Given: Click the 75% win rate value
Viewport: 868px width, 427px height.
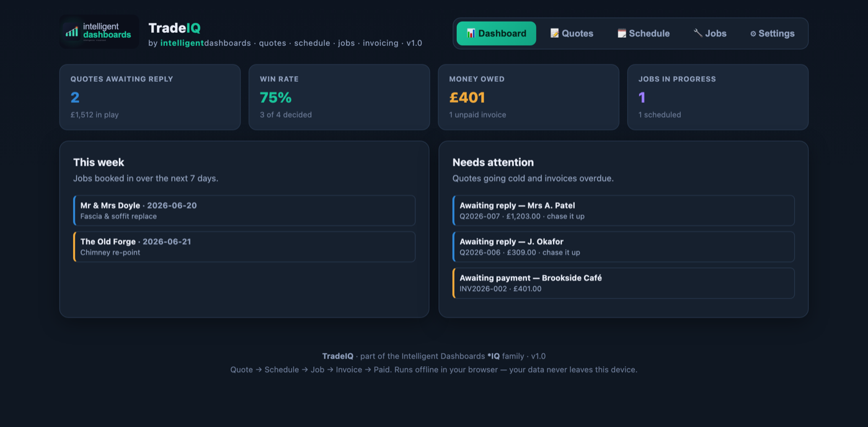Looking at the screenshot, I should 276,97.
